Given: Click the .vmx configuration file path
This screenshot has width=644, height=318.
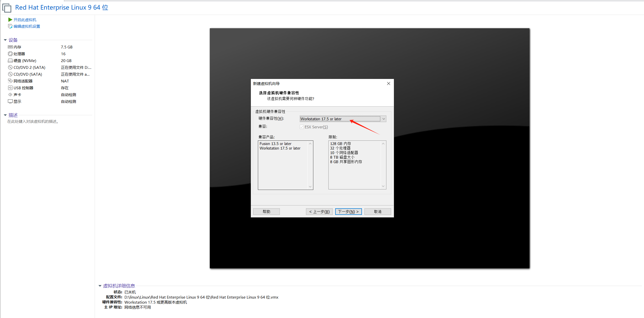Looking at the screenshot, I should (x=201, y=297).
